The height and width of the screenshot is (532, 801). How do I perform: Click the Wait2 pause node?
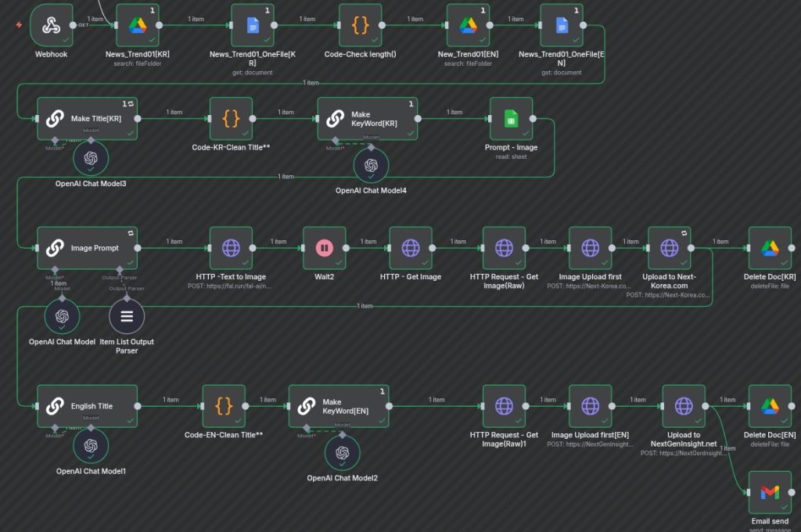coord(324,248)
